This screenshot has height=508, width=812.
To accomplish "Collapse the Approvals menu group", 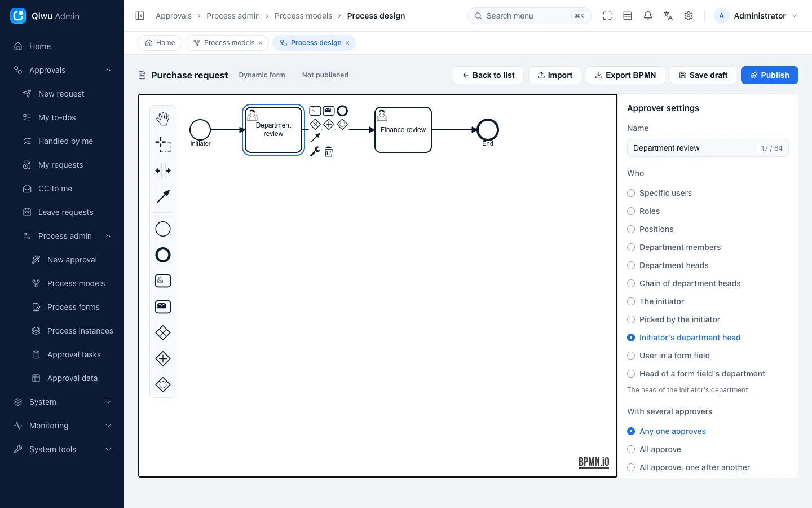I will coord(62,70).
